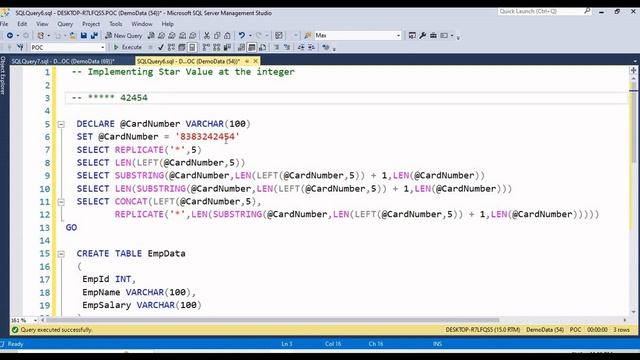Screen dimensions: 640x360
Task: Open the Query Options icon
Action: [x=182, y=47]
